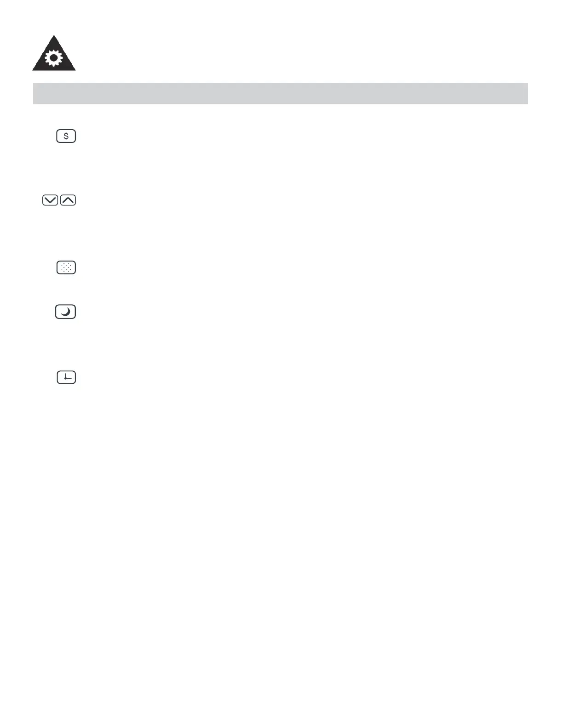
Task: Select the $ cost icon
Action: pyautogui.click(x=66, y=136)
